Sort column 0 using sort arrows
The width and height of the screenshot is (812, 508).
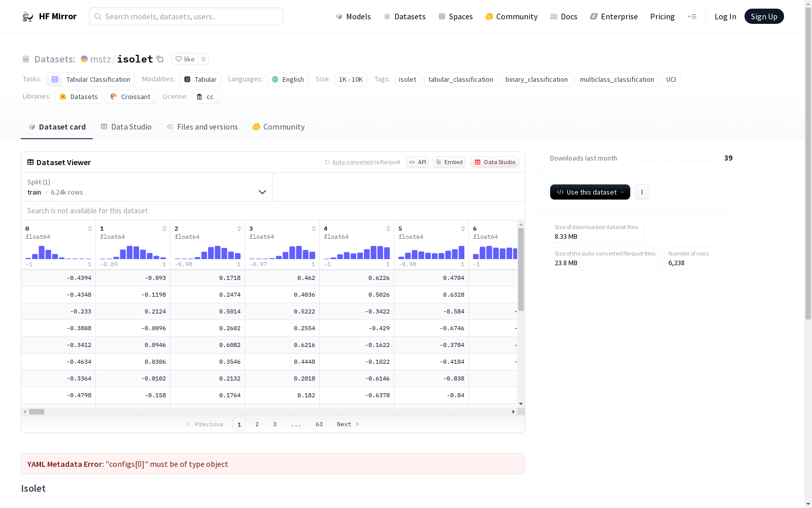pyautogui.click(x=90, y=229)
